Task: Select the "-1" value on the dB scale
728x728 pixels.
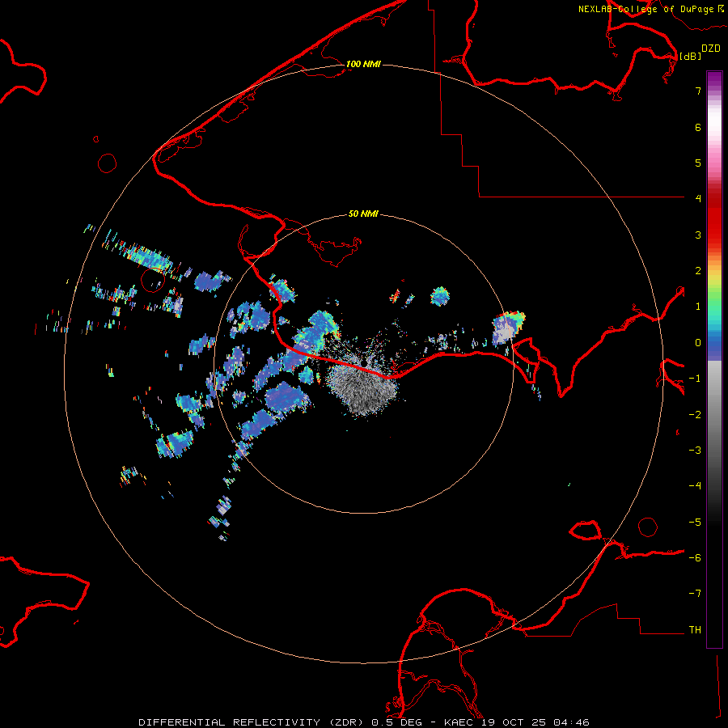Action: (x=695, y=379)
